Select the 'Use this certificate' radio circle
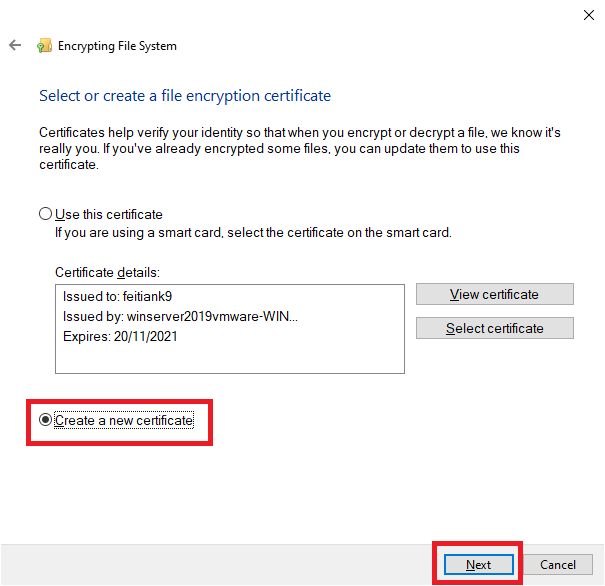The width and height of the screenshot is (605, 586). [x=46, y=214]
